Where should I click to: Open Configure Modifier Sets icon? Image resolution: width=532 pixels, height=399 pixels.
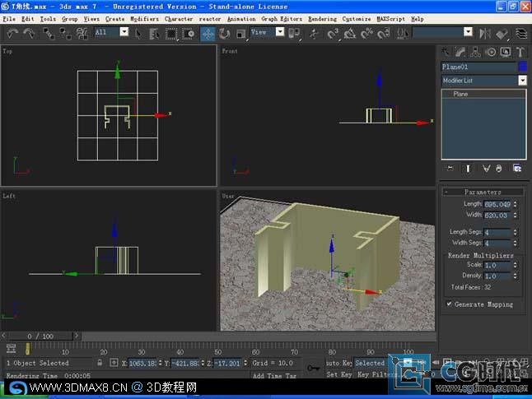517,168
